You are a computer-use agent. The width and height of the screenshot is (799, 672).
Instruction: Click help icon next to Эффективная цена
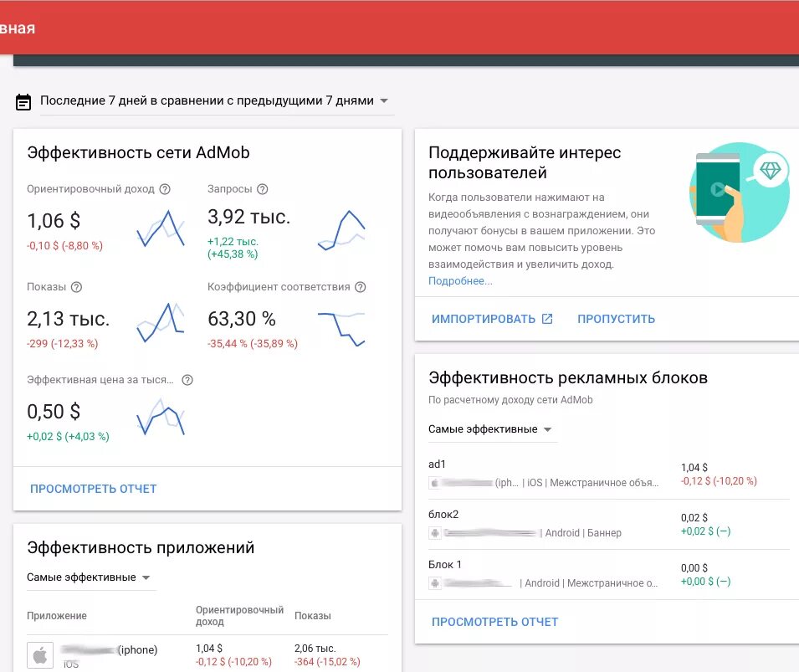(187, 380)
